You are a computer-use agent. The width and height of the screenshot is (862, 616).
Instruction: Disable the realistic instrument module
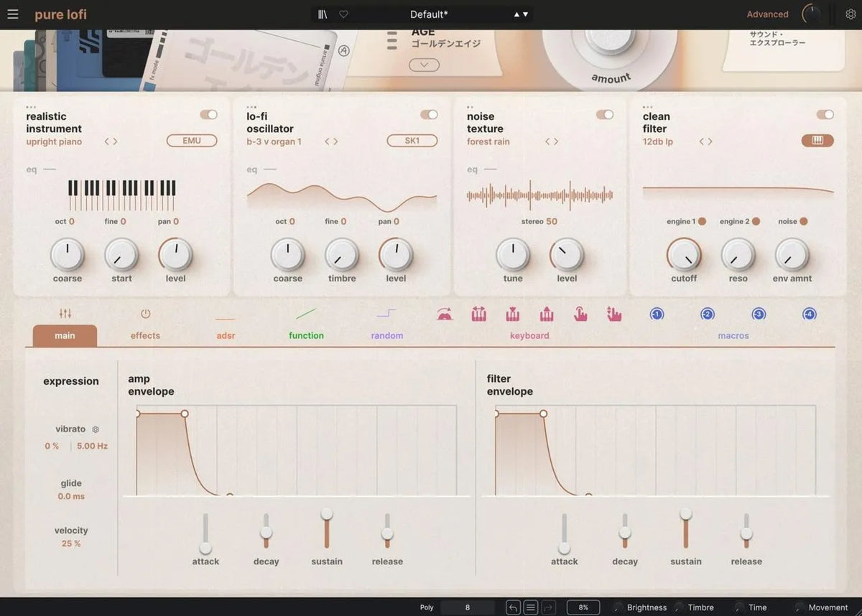coord(209,114)
